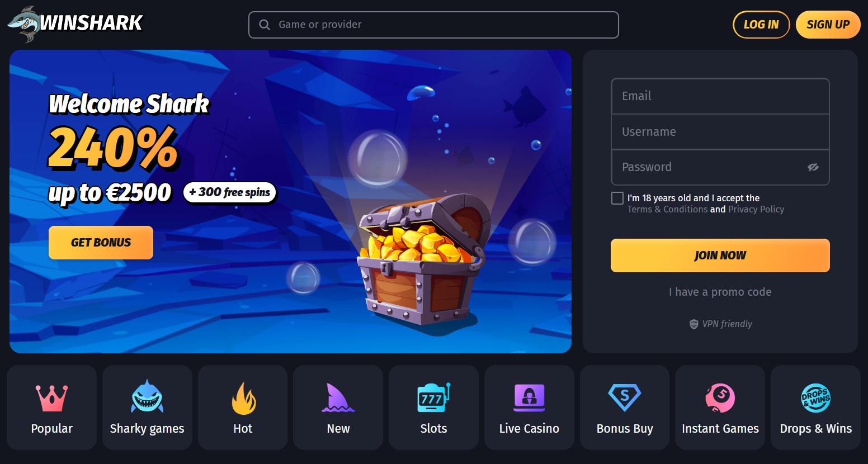Open the Hot games flame icon
This screenshot has width=868, height=464.
[243, 398]
